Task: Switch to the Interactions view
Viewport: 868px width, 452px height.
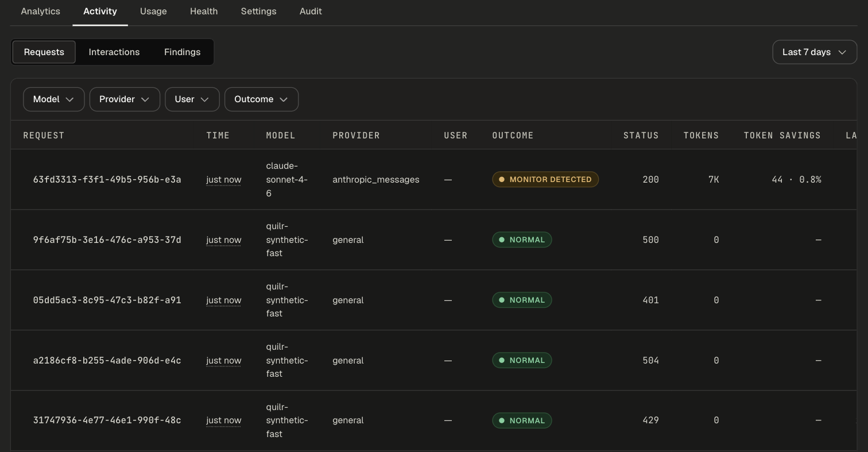Action: 114,52
